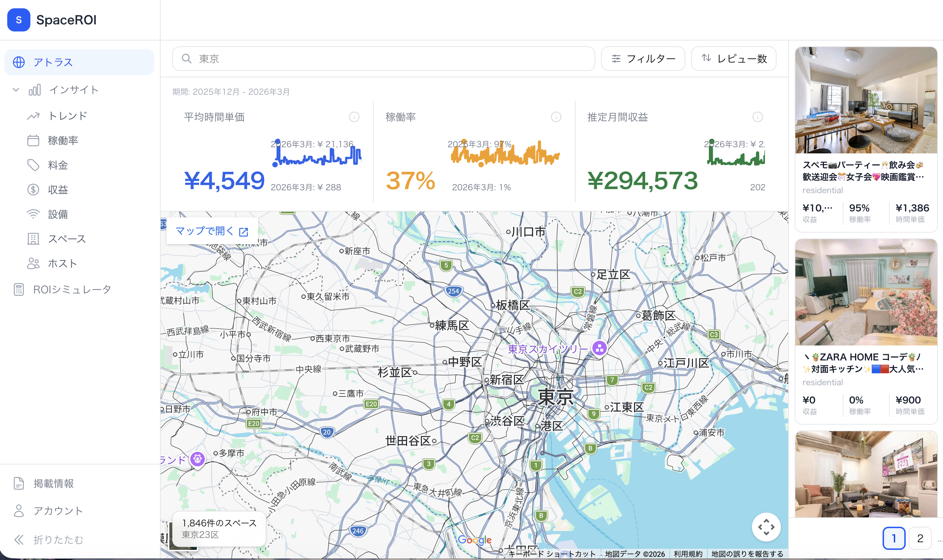This screenshot has height=560, width=943.
Task: Open the ZARA HOME listing thumbnail
Action: point(866,292)
